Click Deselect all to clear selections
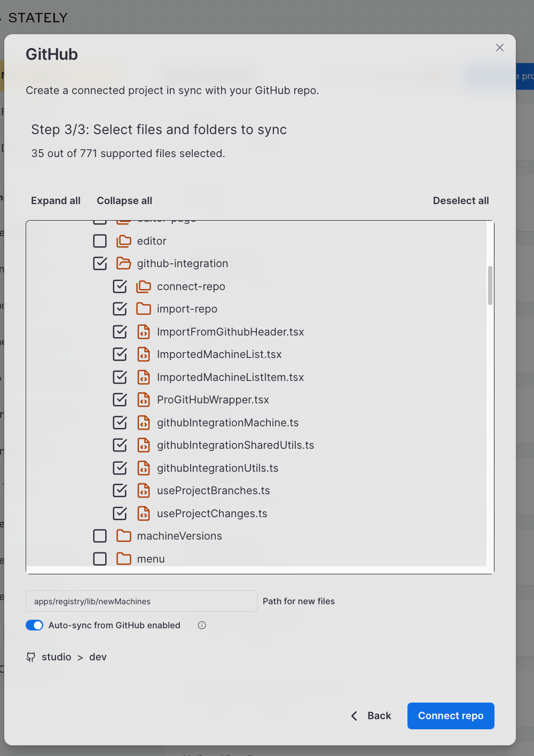Image resolution: width=534 pixels, height=756 pixels. 461,200
